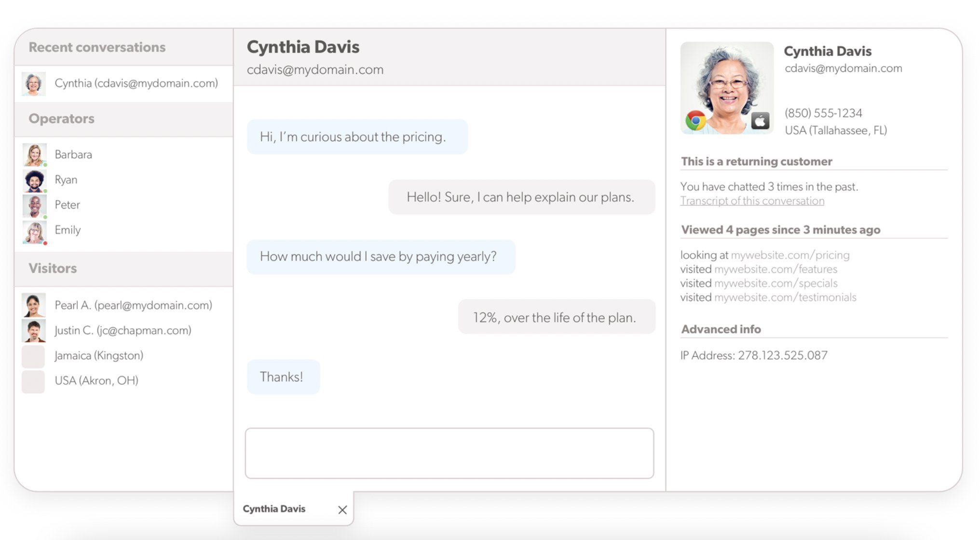Viewport: 980px width, 540px height.
Task: Open the mywebsite.com/pricing page link
Action: tap(790, 255)
